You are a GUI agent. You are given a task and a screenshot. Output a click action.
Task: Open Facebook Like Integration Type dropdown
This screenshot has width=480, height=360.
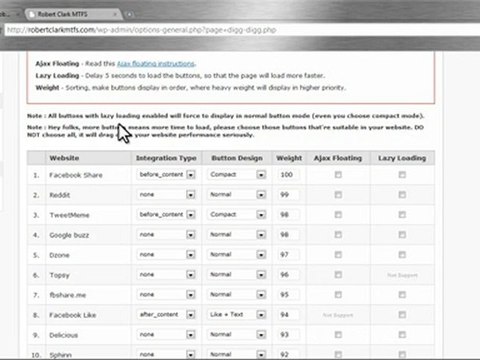pyautogui.click(x=166, y=315)
